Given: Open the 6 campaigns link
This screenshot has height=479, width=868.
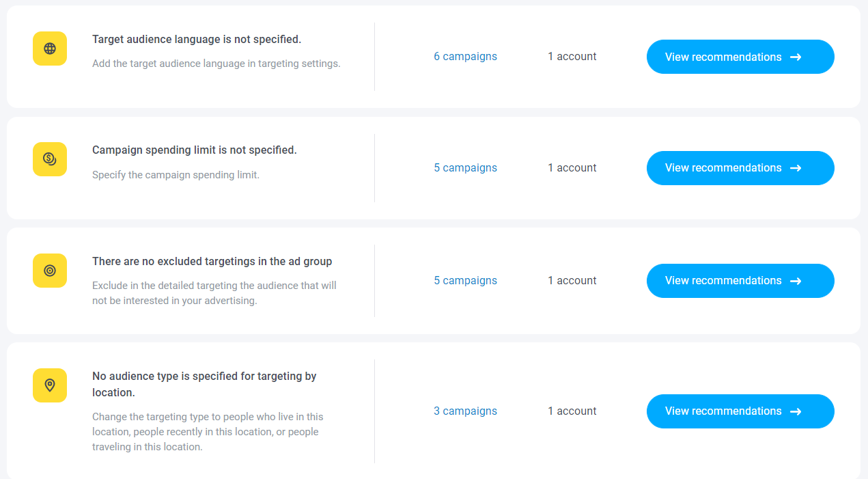Looking at the screenshot, I should [x=465, y=57].
